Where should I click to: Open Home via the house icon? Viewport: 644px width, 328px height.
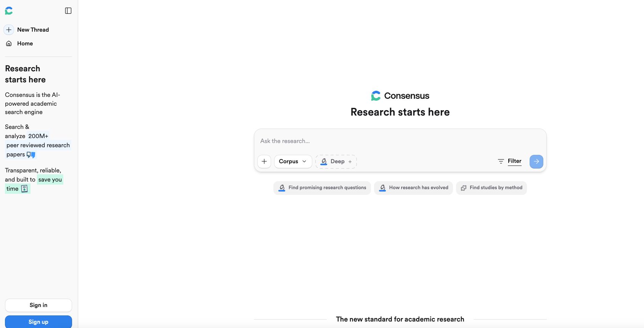tap(9, 43)
